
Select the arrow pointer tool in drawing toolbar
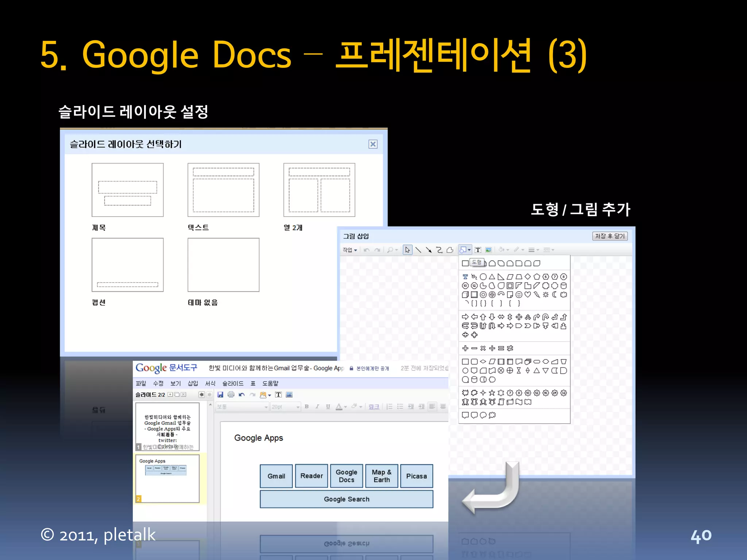[407, 250]
